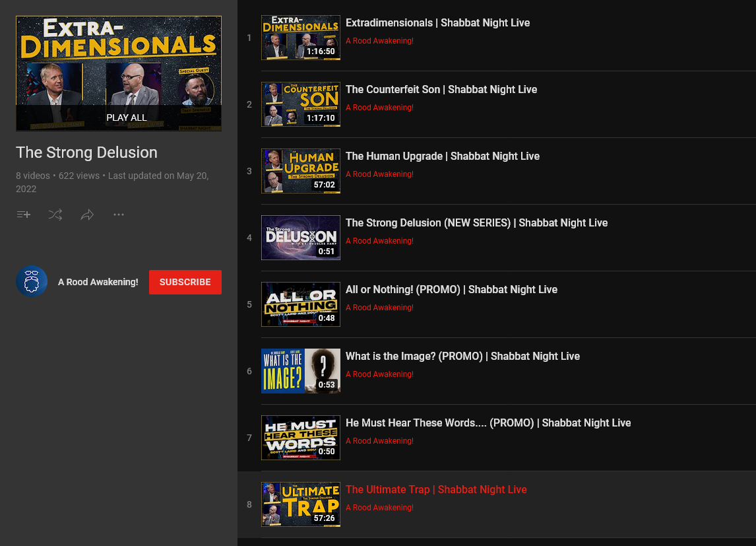
Task: Open He Must Hear These Words title
Action: pyautogui.click(x=488, y=423)
